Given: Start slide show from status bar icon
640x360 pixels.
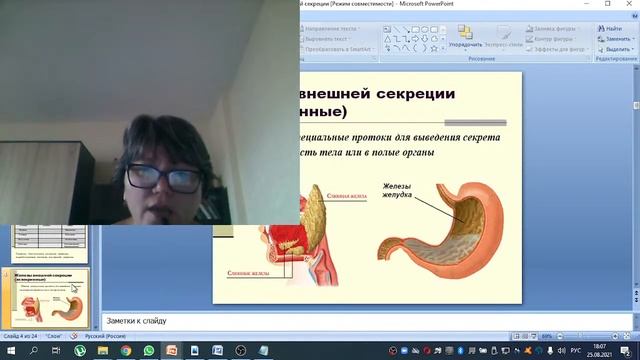Looking at the screenshot, I should click(x=533, y=336).
